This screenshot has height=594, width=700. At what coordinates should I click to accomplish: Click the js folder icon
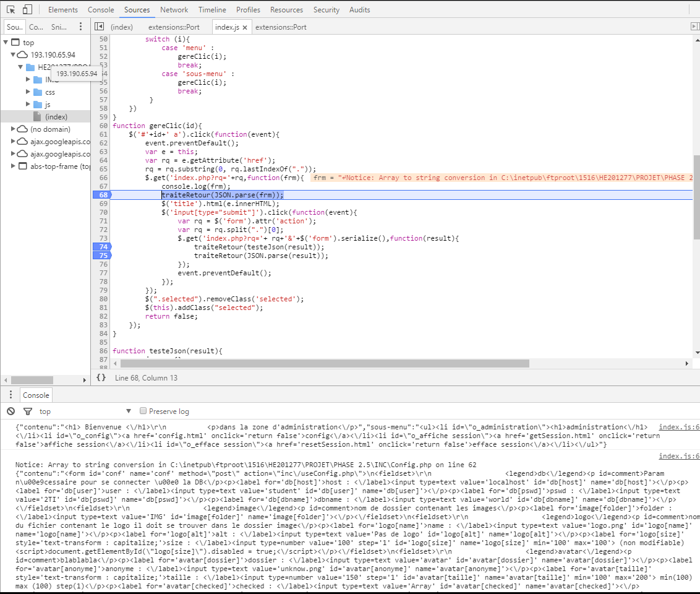click(x=38, y=104)
